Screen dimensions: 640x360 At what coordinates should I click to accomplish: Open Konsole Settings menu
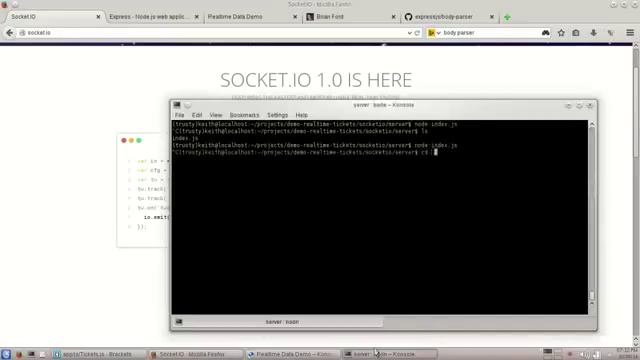pyautogui.click(x=277, y=115)
